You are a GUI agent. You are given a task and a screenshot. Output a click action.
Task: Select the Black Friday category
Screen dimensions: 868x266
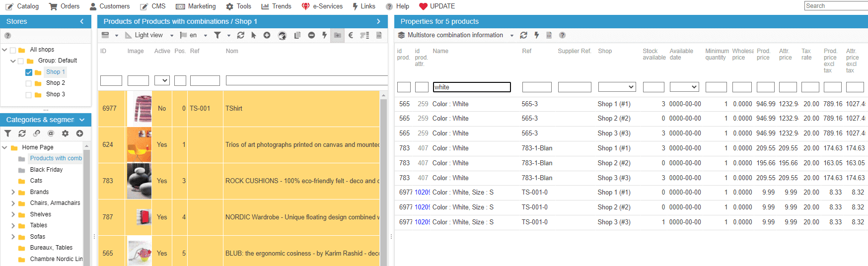(x=46, y=170)
